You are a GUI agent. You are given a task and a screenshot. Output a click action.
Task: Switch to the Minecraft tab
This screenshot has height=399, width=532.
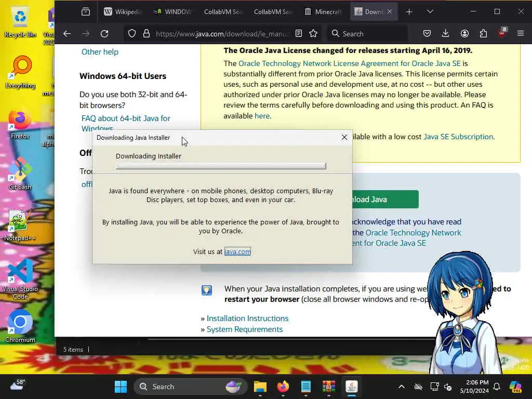(323, 12)
